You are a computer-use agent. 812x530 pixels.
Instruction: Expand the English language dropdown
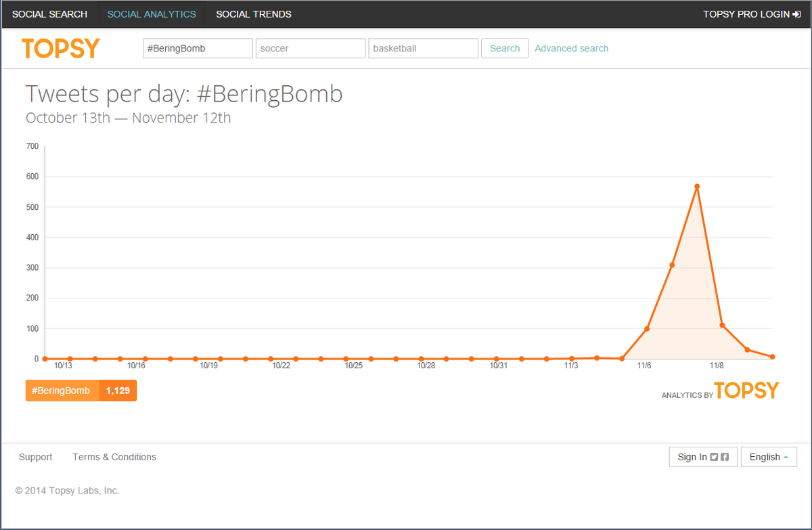point(769,457)
